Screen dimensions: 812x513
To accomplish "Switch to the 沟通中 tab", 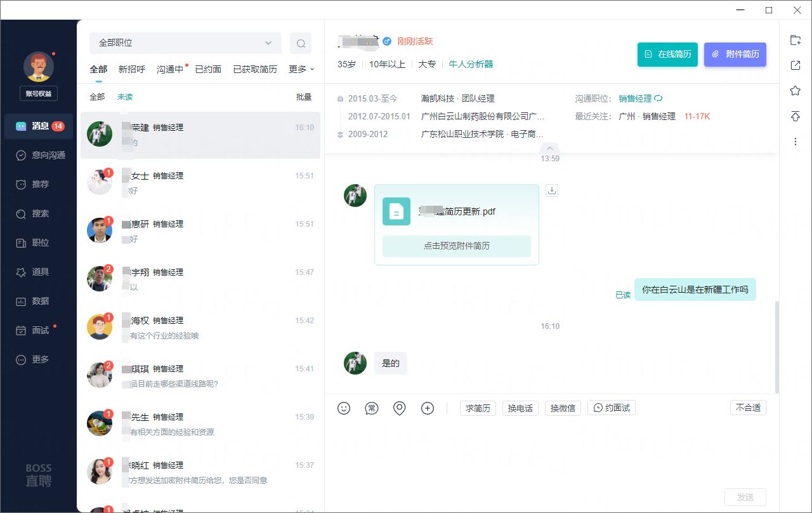I will (170, 69).
